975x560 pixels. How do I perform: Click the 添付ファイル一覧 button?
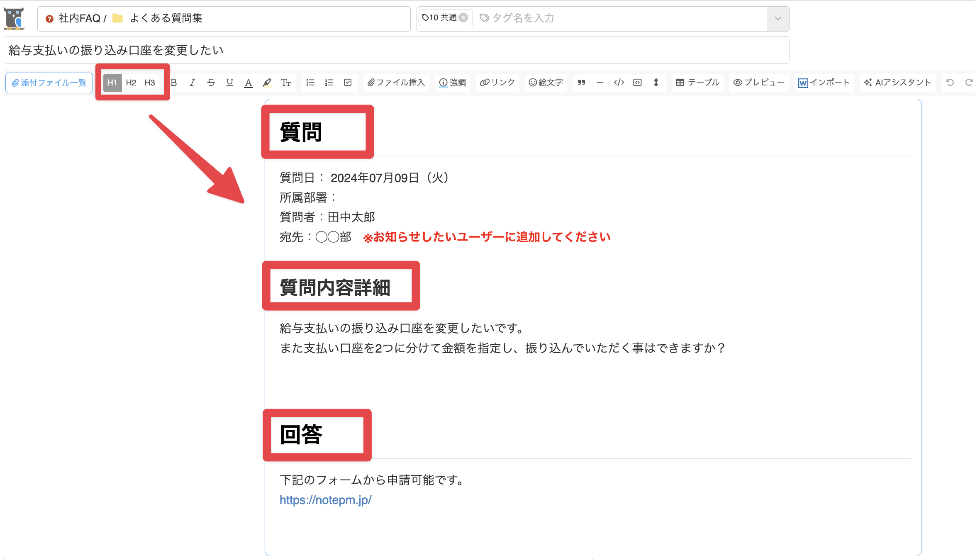pos(49,83)
